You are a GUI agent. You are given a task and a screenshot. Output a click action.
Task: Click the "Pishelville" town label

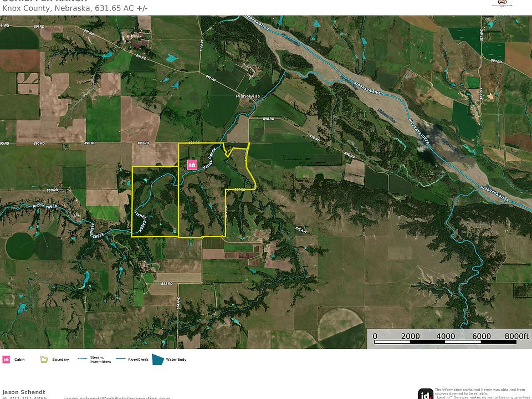(x=248, y=96)
